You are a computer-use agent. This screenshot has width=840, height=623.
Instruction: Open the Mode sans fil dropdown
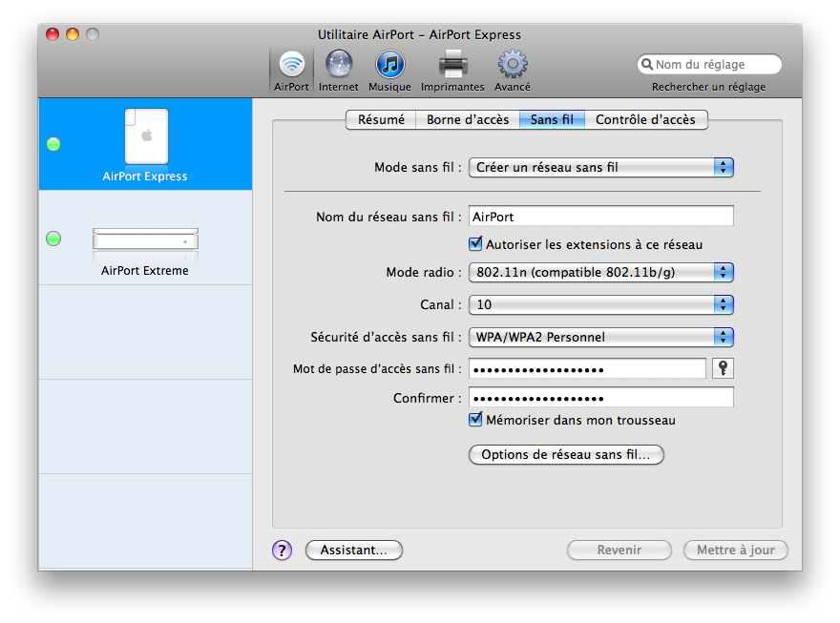[601, 168]
